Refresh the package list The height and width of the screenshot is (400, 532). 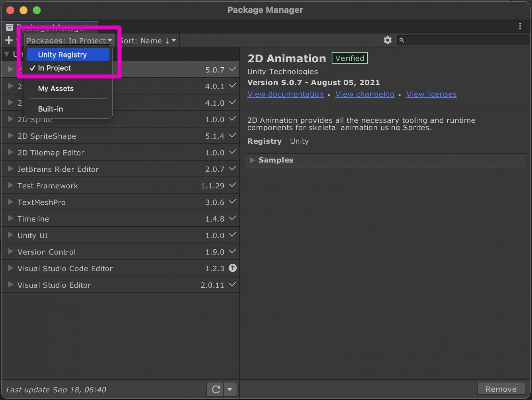215,389
